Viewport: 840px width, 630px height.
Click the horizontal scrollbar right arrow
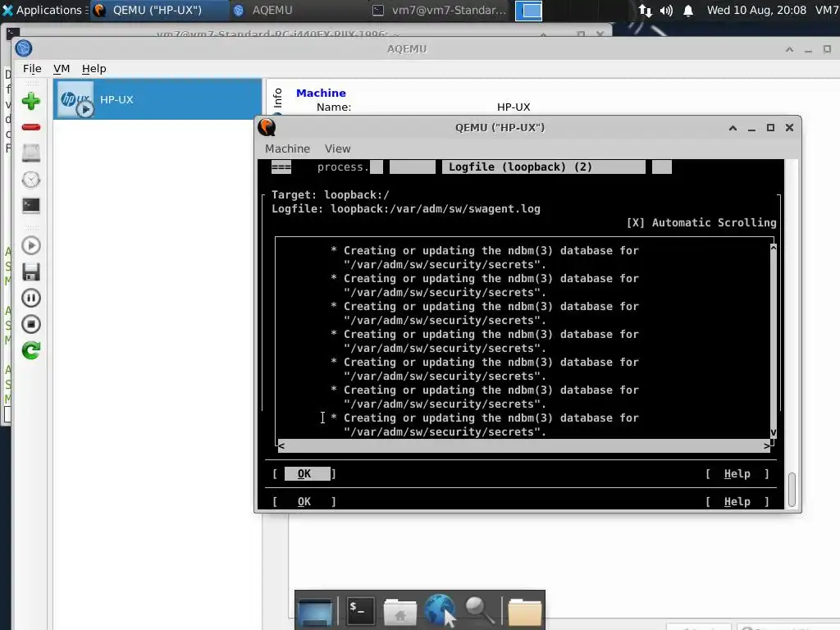[x=767, y=445]
